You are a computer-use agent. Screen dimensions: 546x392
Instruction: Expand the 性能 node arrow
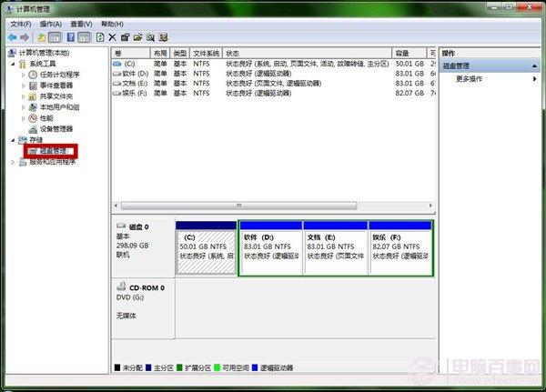point(23,118)
